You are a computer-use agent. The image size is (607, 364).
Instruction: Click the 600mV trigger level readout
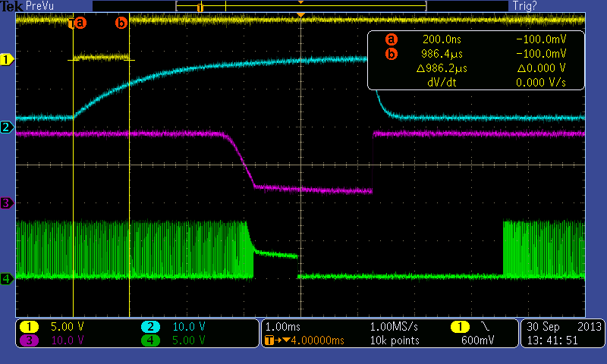478,340
